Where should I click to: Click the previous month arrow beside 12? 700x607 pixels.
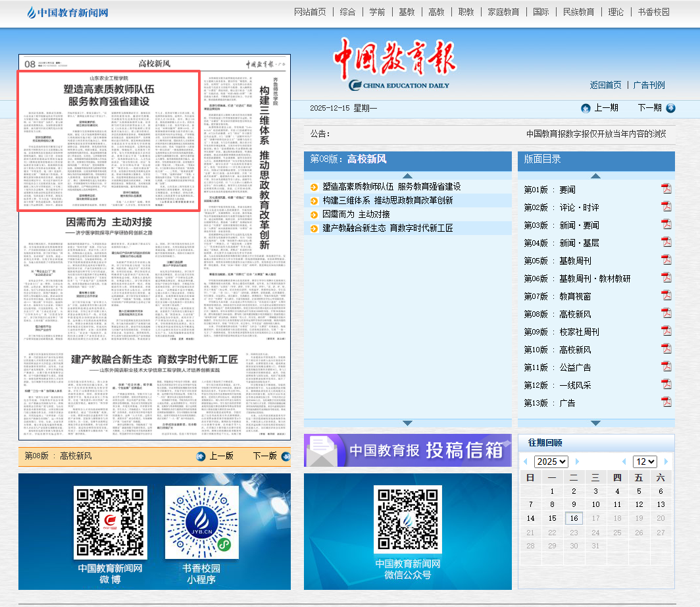[624, 462]
